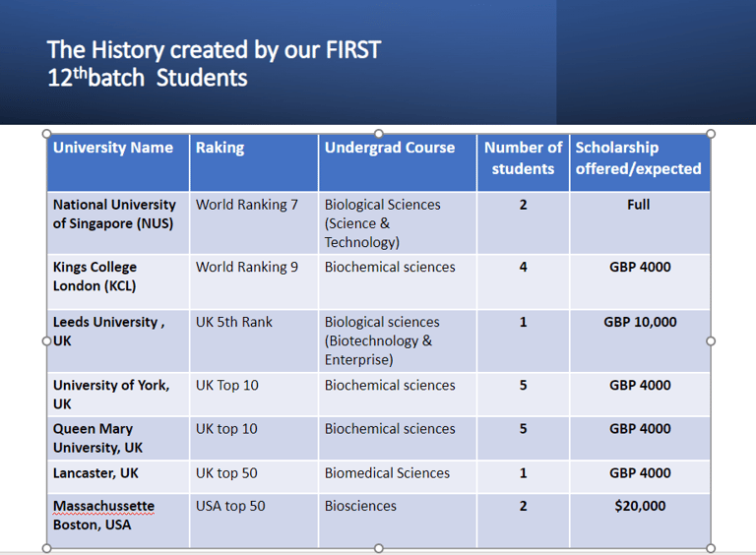Click the middle-right table resize handle
756x555 pixels.
tap(711, 341)
